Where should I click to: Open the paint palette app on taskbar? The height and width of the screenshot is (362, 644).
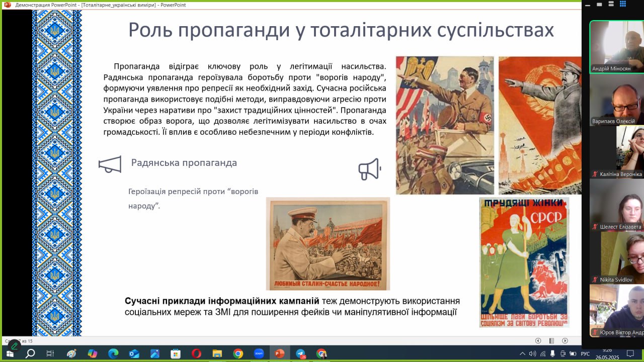(71, 353)
